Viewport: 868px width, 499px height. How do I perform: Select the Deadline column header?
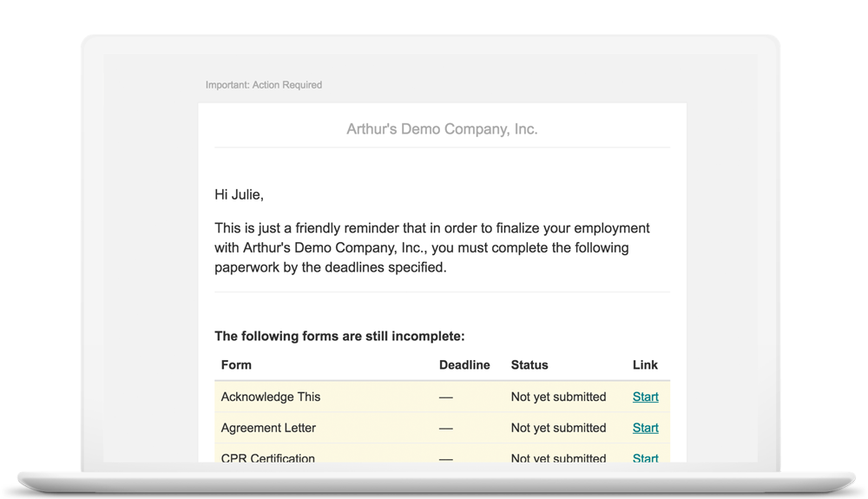pos(464,364)
